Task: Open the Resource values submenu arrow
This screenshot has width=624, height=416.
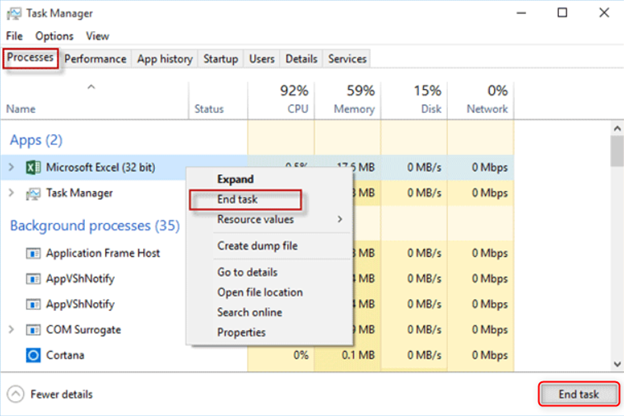Action: click(x=339, y=219)
